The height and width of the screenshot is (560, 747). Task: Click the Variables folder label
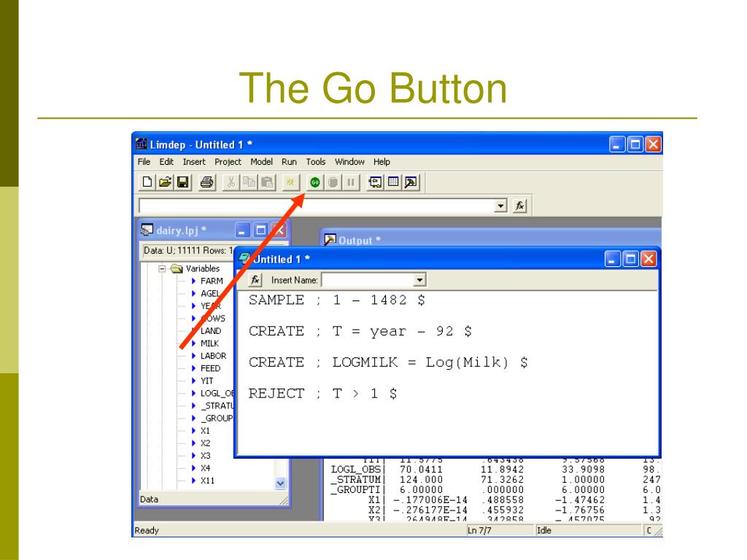(x=203, y=268)
